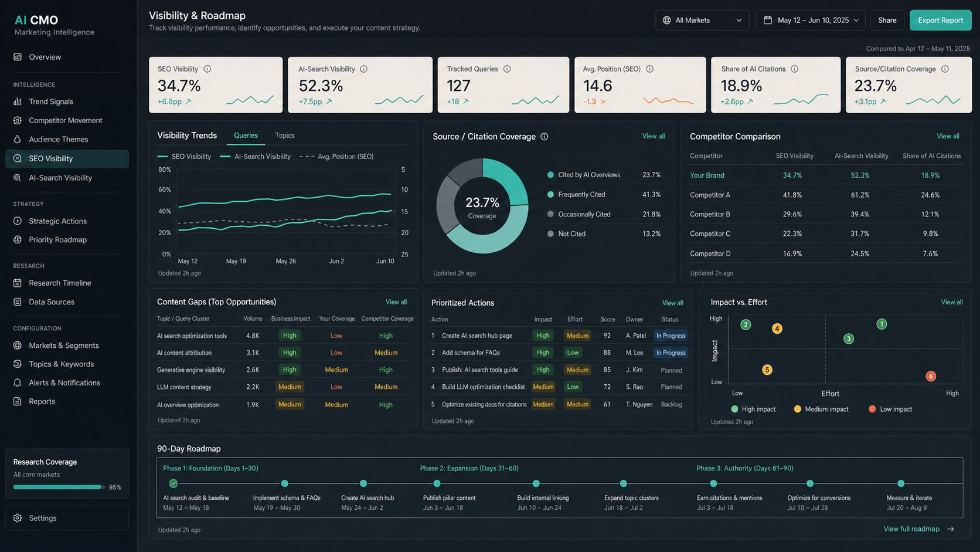Open SEO Visibility in the sidebar
The height and width of the screenshot is (552, 980).
pos(67,158)
